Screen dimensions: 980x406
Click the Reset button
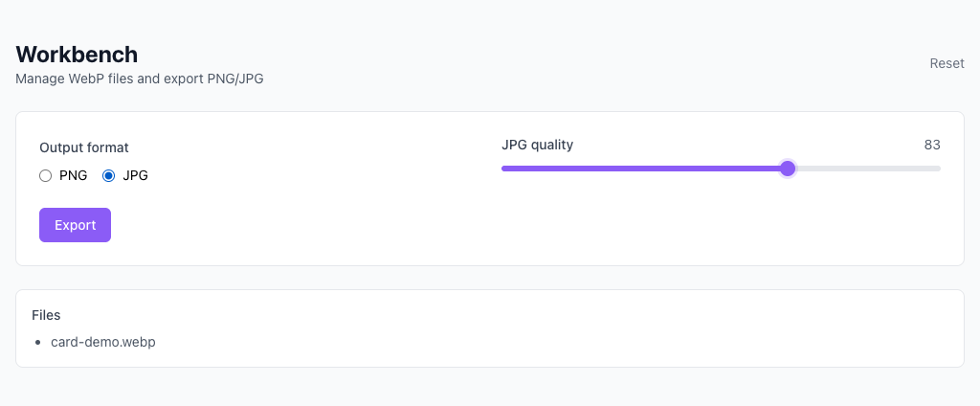click(x=947, y=63)
